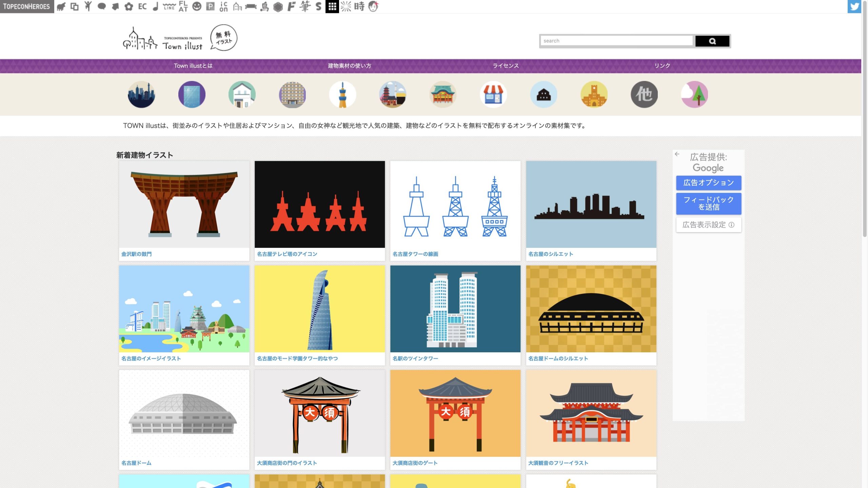
Task: Click the search magnifier button
Action: [x=712, y=41]
